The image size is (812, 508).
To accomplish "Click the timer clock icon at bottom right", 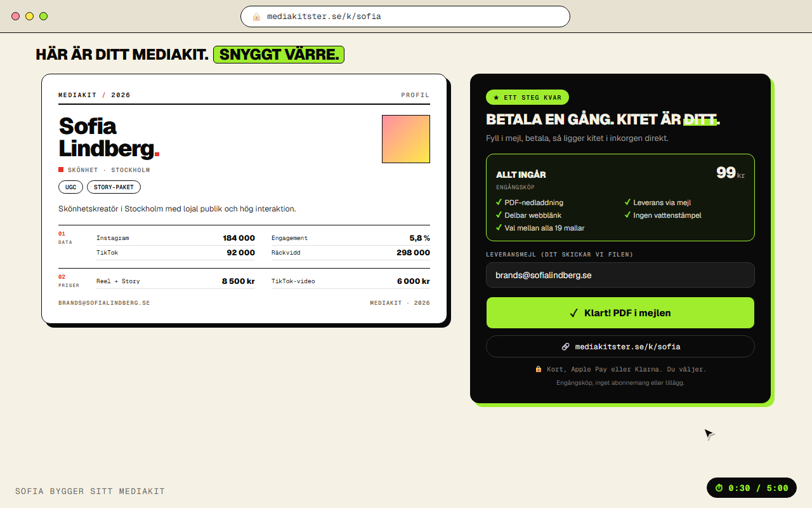I will (719, 488).
